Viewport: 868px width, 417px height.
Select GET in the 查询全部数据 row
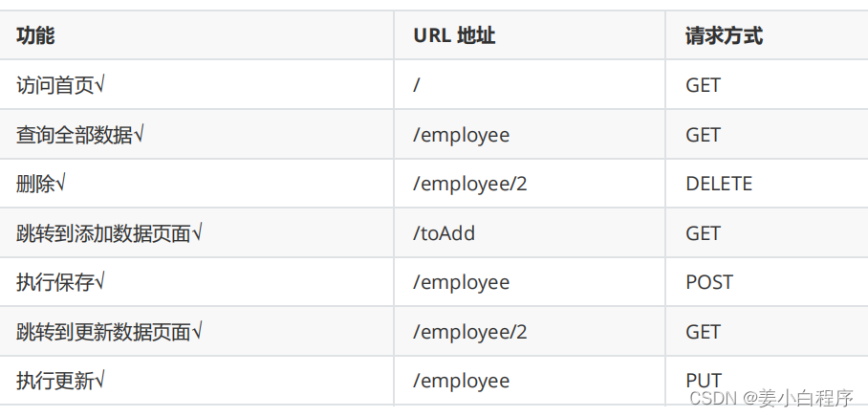point(704,135)
